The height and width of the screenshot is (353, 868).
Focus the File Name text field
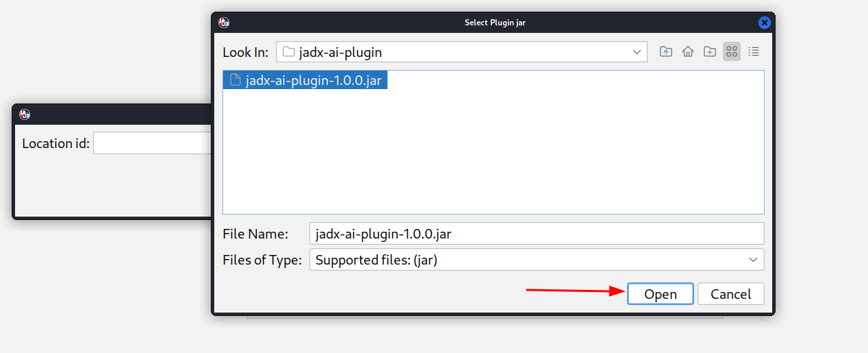(536, 234)
